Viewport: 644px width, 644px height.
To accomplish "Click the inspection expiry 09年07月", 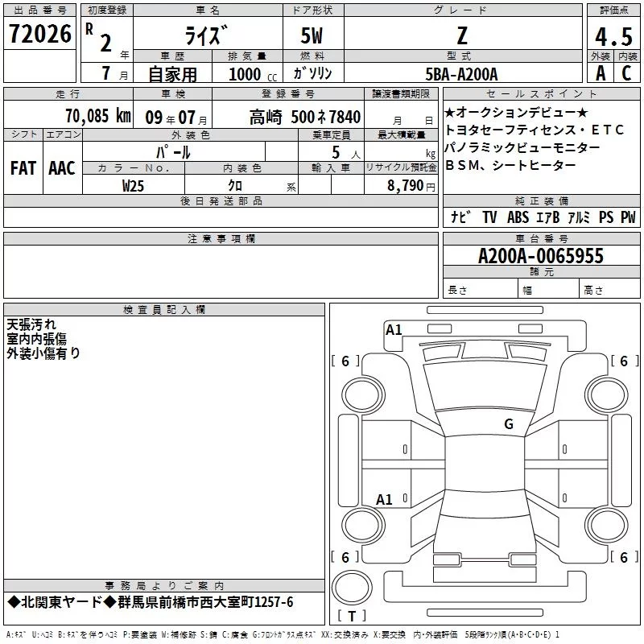I will (x=176, y=118).
